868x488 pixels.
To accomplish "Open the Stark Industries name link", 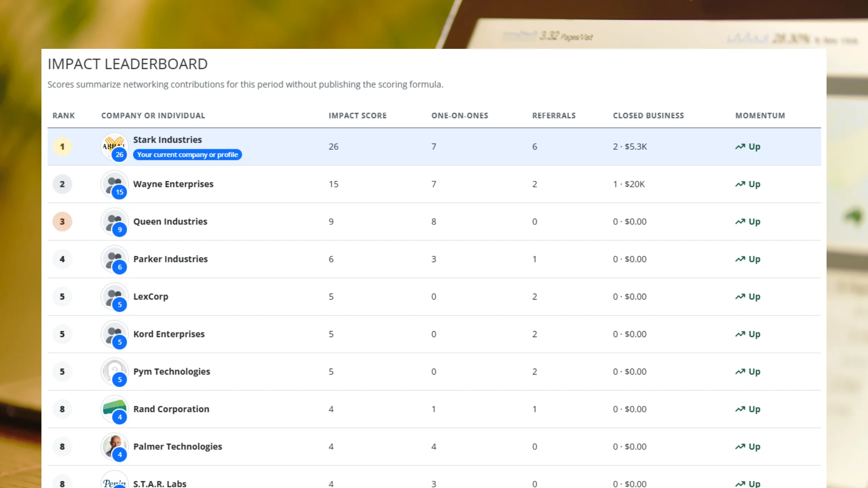I will (x=167, y=140).
